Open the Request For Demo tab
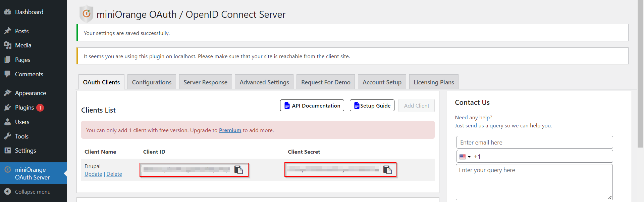 (326, 82)
